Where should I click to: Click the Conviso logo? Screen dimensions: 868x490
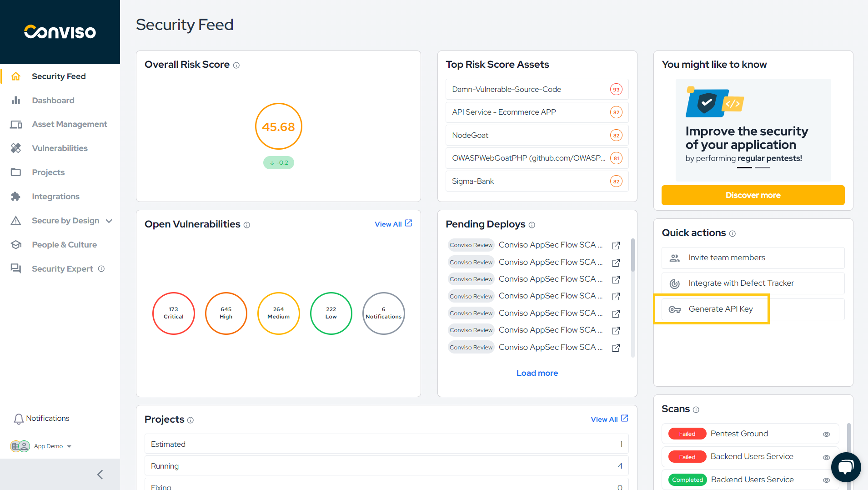click(x=60, y=32)
